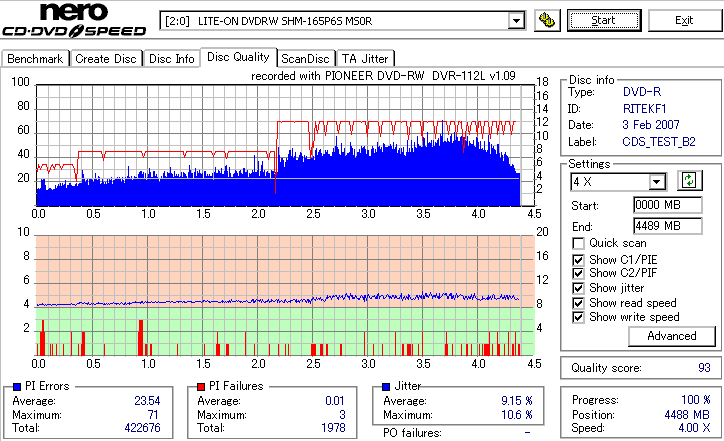Viewport: 724px width, 441px height.
Task: Uncheck Show C1/PIE
Action: coord(578,260)
